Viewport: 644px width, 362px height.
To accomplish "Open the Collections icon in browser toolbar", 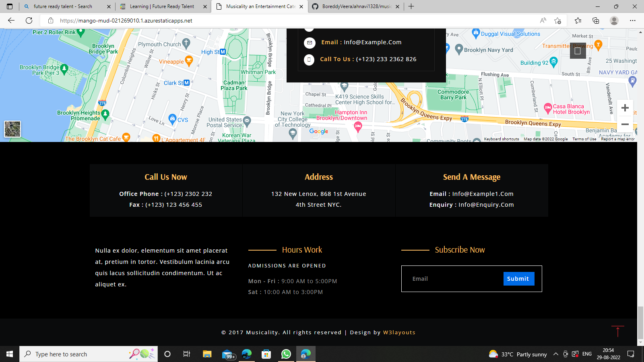I will click(596, 20).
